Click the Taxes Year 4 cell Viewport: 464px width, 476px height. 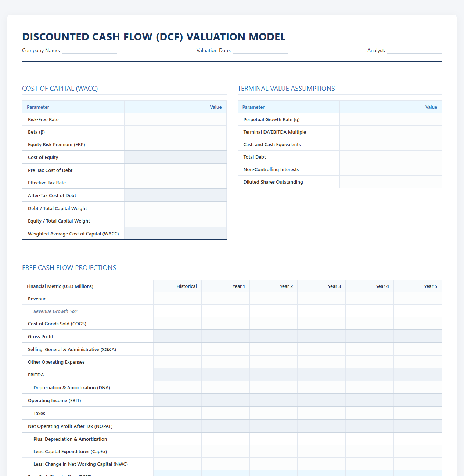(x=370, y=413)
